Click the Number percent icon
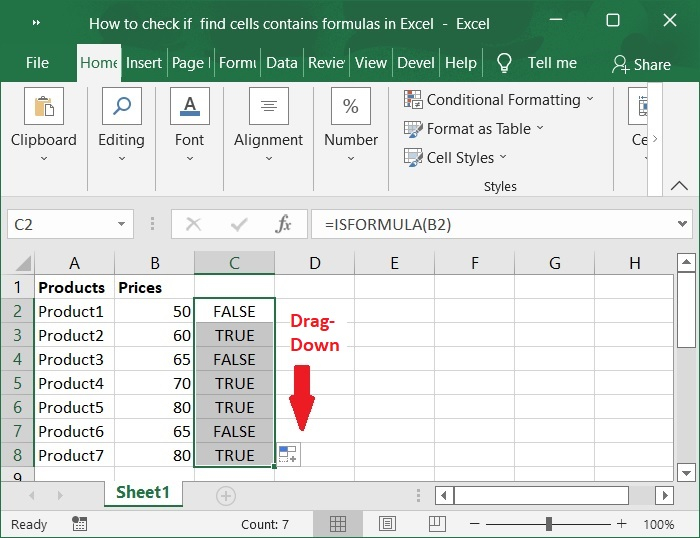 (351, 107)
